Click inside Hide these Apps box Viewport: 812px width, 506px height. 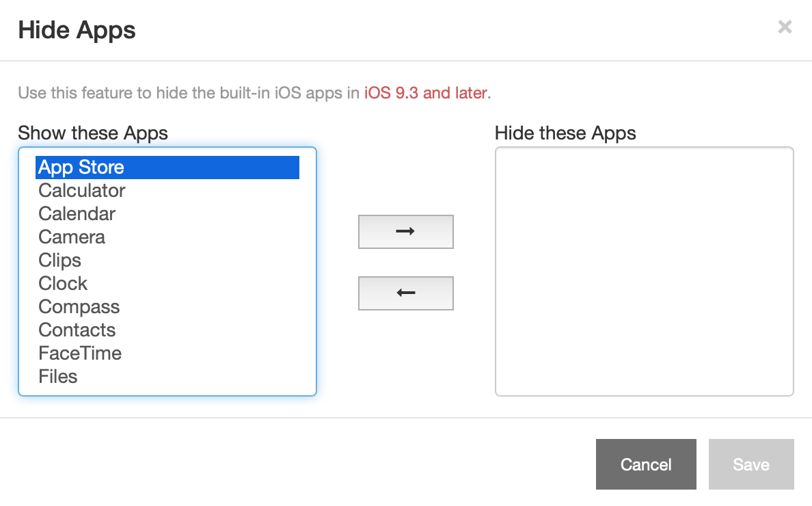click(645, 271)
